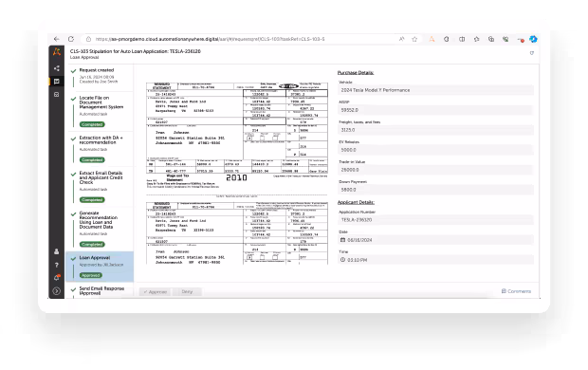Reload the page with refresh icon
The height and width of the screenshot is (370, 588).
tap(71, 39)
